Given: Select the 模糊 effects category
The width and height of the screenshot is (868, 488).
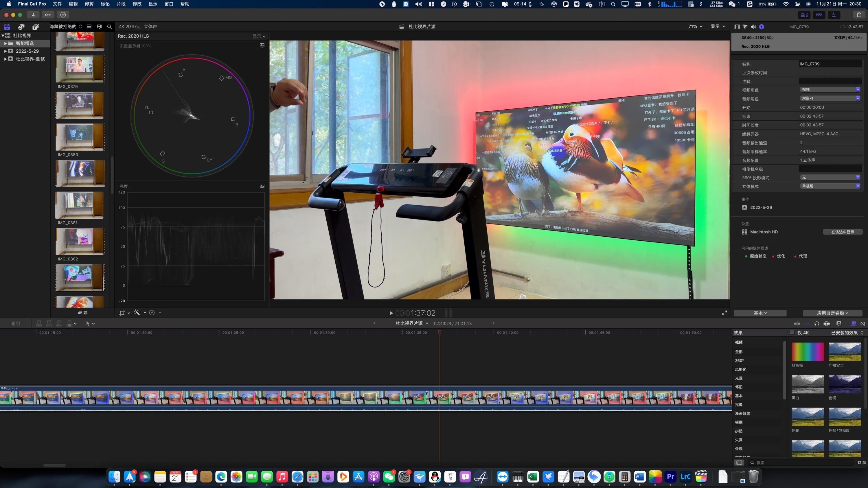Looking at the screenshot, I should click(739, 422).
